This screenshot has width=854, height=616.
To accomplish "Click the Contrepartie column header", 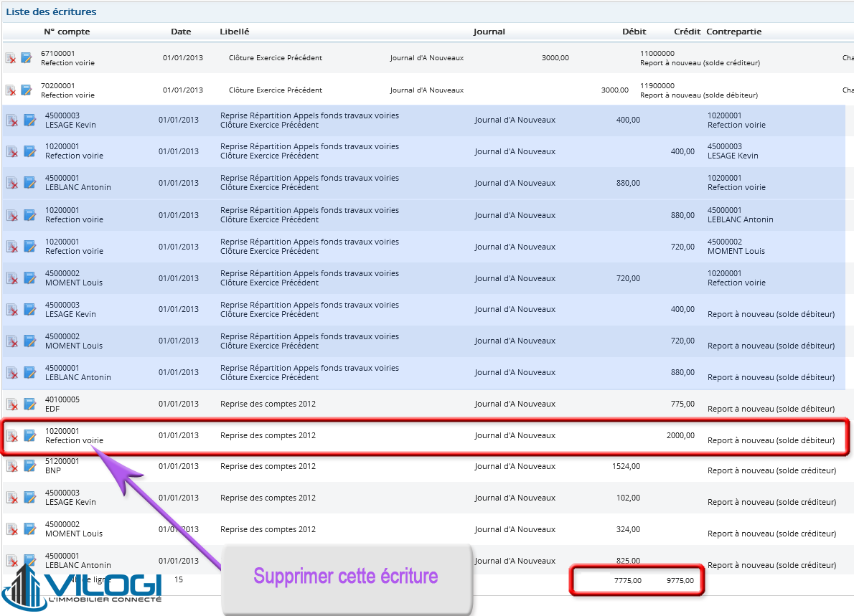I will 733,32.
